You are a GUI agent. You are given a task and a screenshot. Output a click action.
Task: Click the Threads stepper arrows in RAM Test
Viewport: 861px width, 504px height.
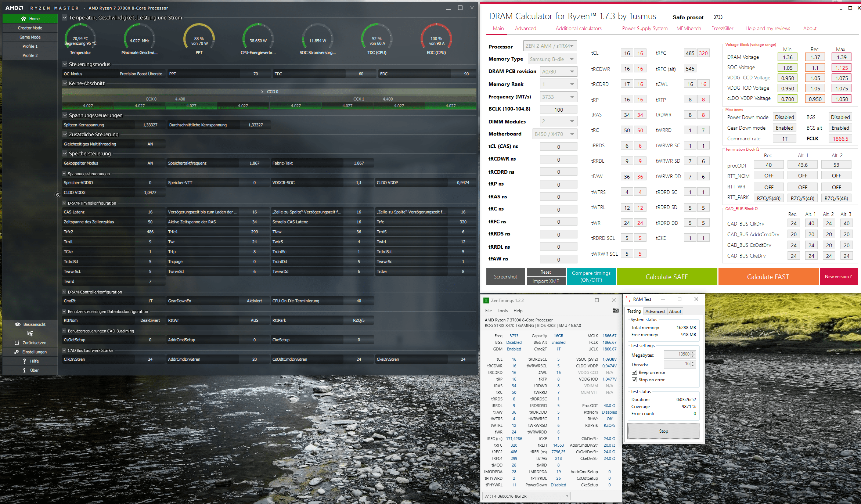click(x=693, y=364)
